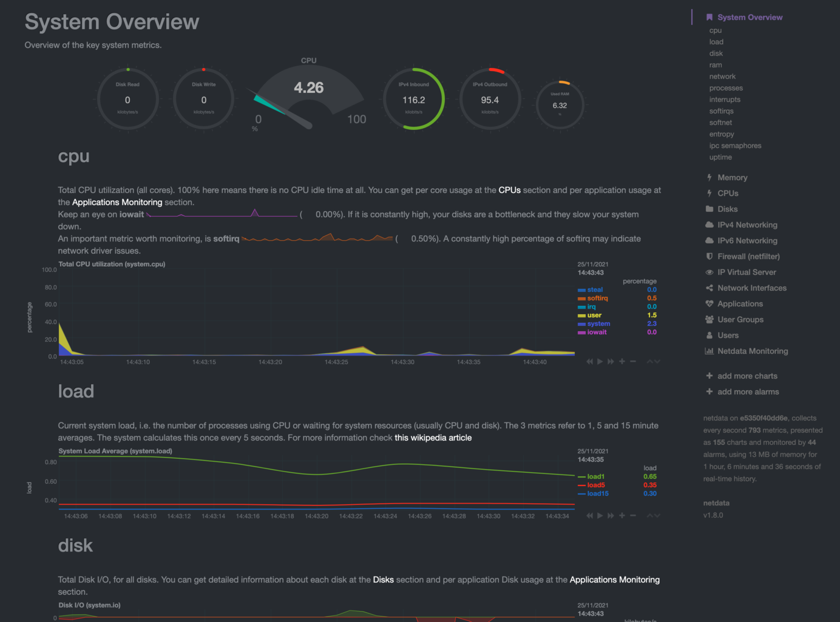The width and height of the screenshot is (840, 622).
Task: Click the bar chart icon for Netdata Monitoring
Action: coord(709,351)
